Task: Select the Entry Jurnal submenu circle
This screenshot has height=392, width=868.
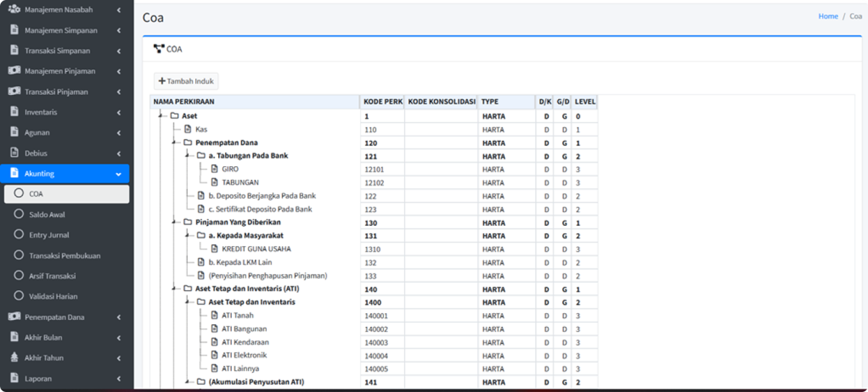Action: 19,235
